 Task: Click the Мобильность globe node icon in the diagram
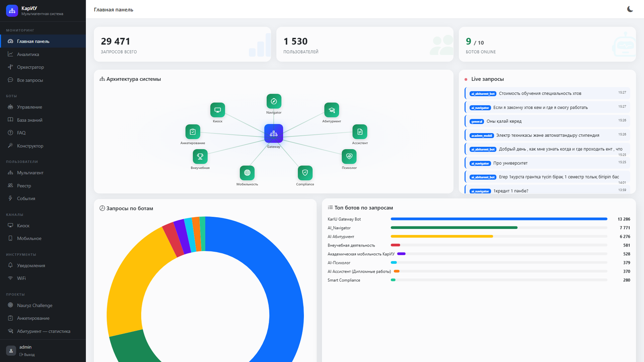click(x=247, y=173)
